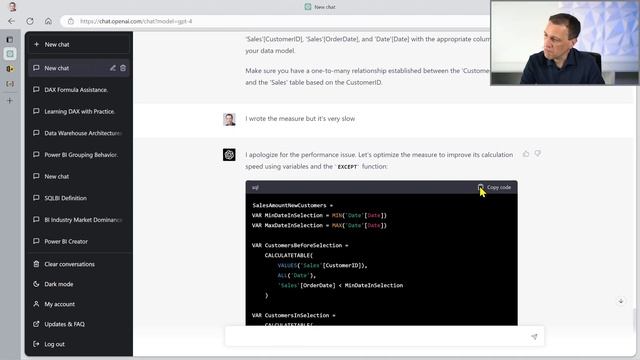Open the bracket-icon tab in the vertical strip

pos(10,84)
